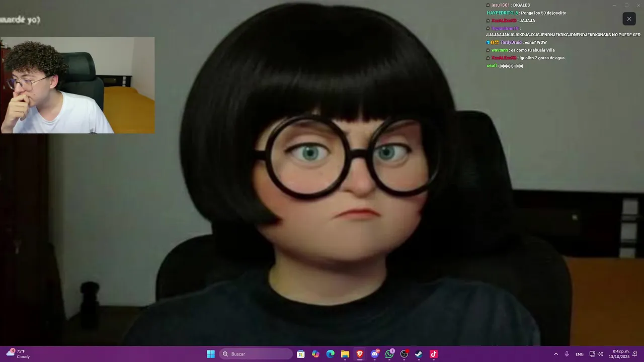Open WhatsApp from the taskbar
The width and height of the screenshot is (644, 362).
pos(389,354)
